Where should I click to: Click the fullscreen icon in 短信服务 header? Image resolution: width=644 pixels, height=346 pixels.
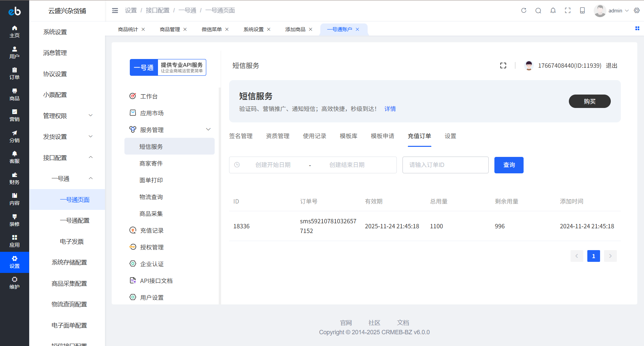tap(503, 66)
